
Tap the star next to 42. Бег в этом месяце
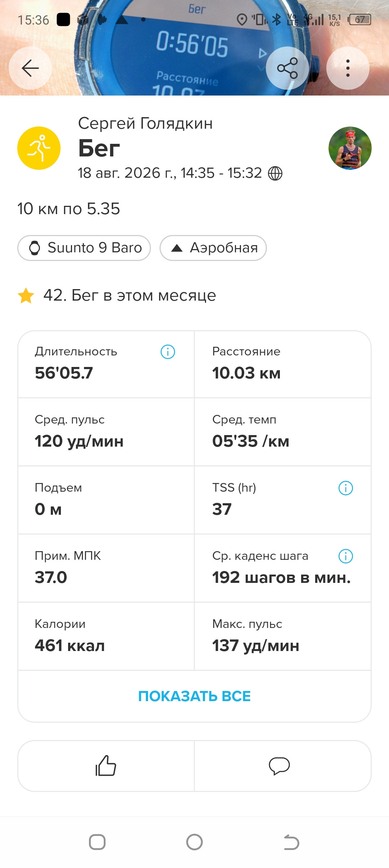click(x=26, y=296)
